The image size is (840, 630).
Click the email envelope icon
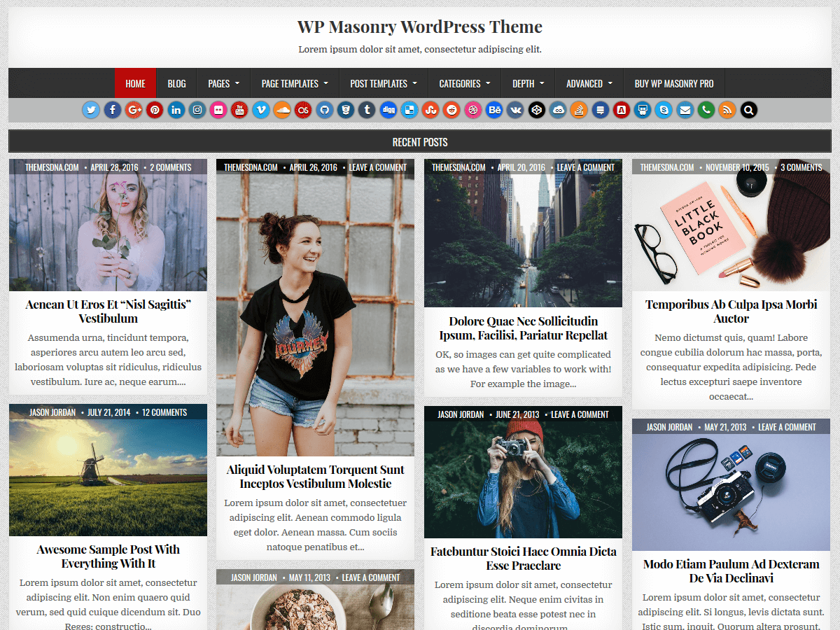(685, 110)
